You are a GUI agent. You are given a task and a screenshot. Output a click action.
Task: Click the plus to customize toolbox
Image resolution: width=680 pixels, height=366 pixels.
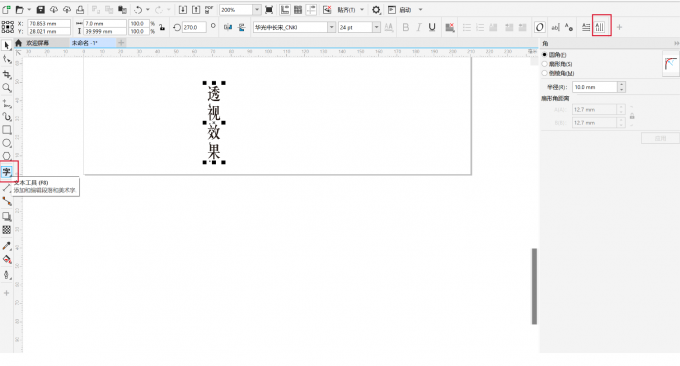click(7, 293)
